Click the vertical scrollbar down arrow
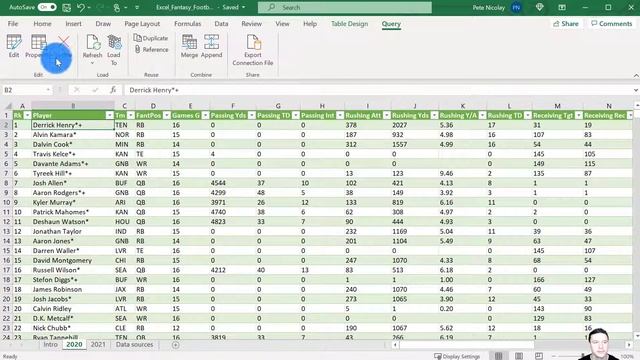This screenshot has height=360, width=640. click(637, 336)
